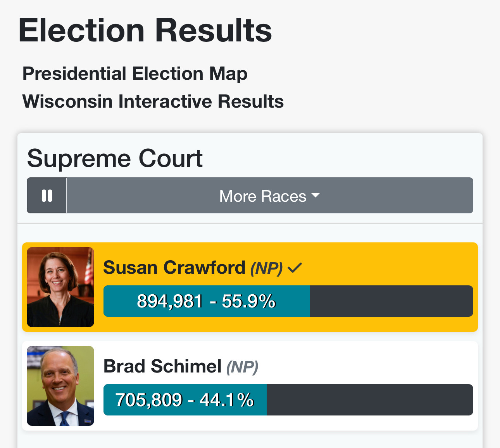This screenshot has width=500, height=448.
Task: Open the Presidential Election Map link
Action: click(135, 74)
